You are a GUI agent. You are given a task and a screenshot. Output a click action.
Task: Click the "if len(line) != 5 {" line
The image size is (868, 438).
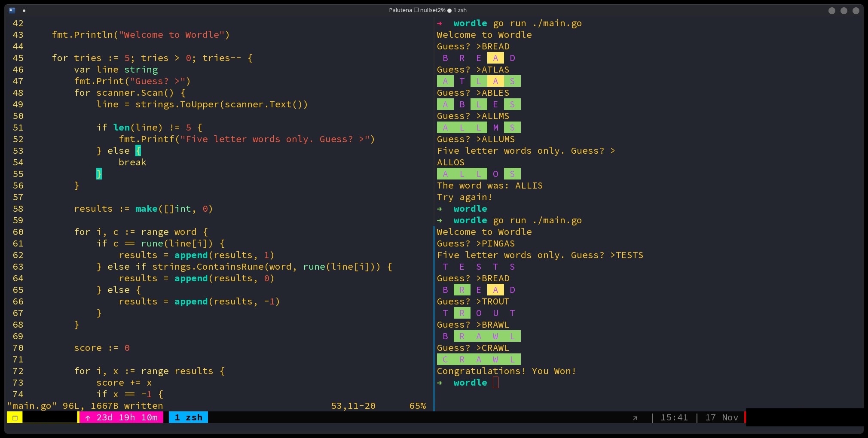click(x=149, y=128)
